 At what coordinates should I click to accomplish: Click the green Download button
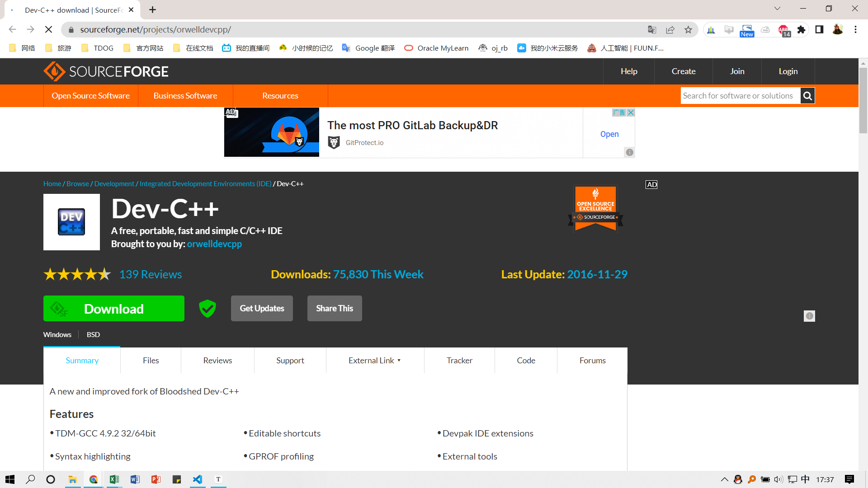(114, 309)
